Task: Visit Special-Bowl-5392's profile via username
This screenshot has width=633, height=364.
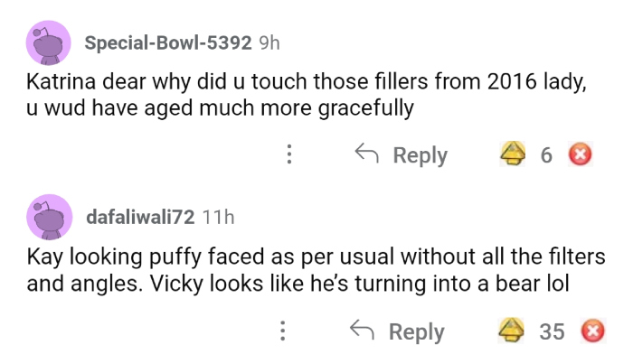Action: [168, 42]
